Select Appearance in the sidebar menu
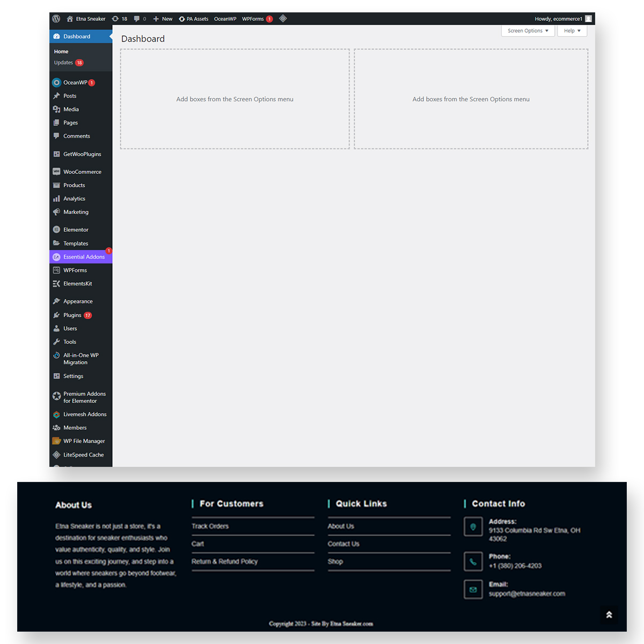 (77, 301)
